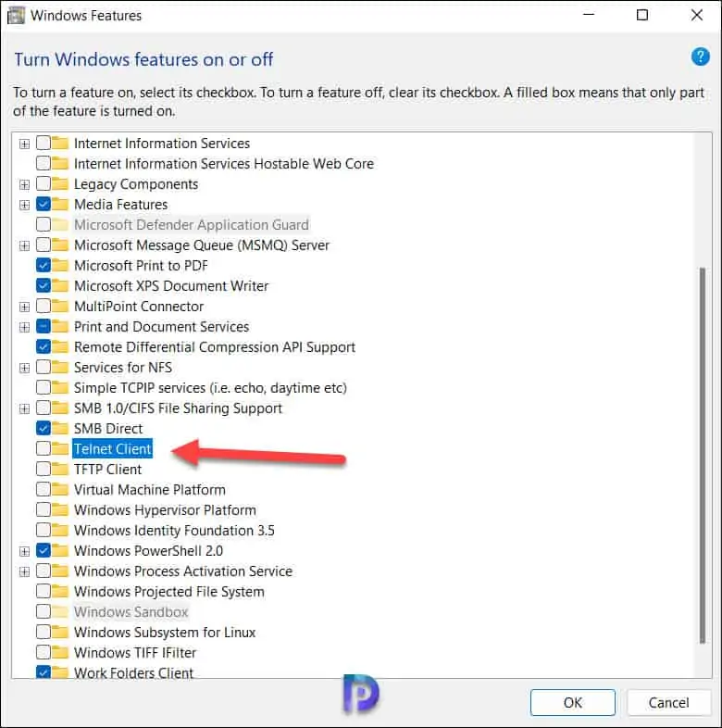
Task: Expand Windows Process Activation Service node
Action: (25, 571)
